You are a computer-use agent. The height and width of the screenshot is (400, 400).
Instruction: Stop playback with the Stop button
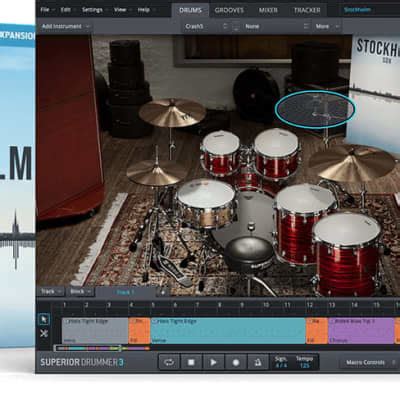tap(191, 362)
